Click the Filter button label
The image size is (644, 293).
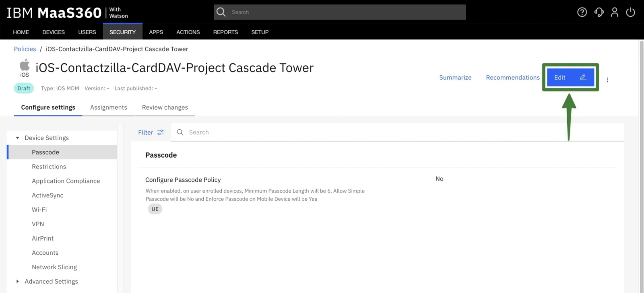point(145,132)
